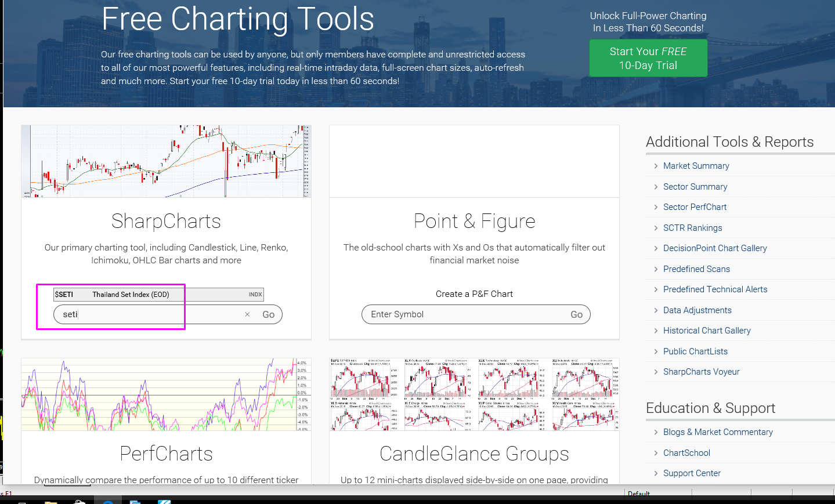The image size is (835, 504).
Task: Go to DecisionPoint Chart Gallery
Action: (x=715, y=248)
